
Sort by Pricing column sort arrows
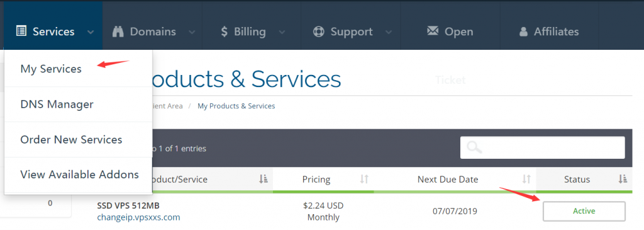point(364,180)
